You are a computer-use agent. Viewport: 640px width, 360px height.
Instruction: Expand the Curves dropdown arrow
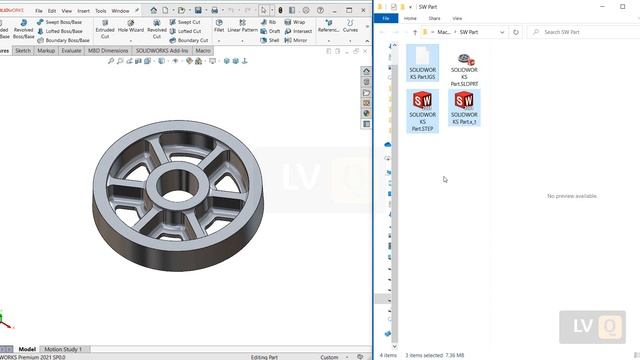pos(350,41)
